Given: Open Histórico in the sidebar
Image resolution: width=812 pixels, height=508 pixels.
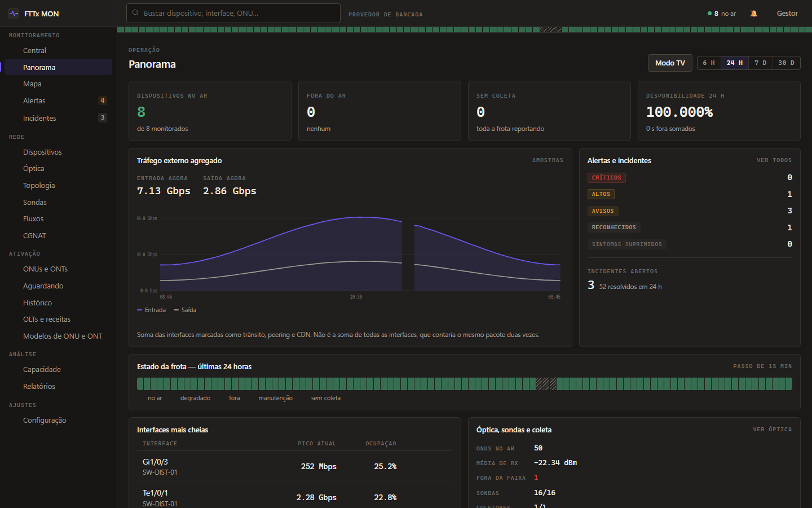Looking at the screenshot, I should (58, 303).
